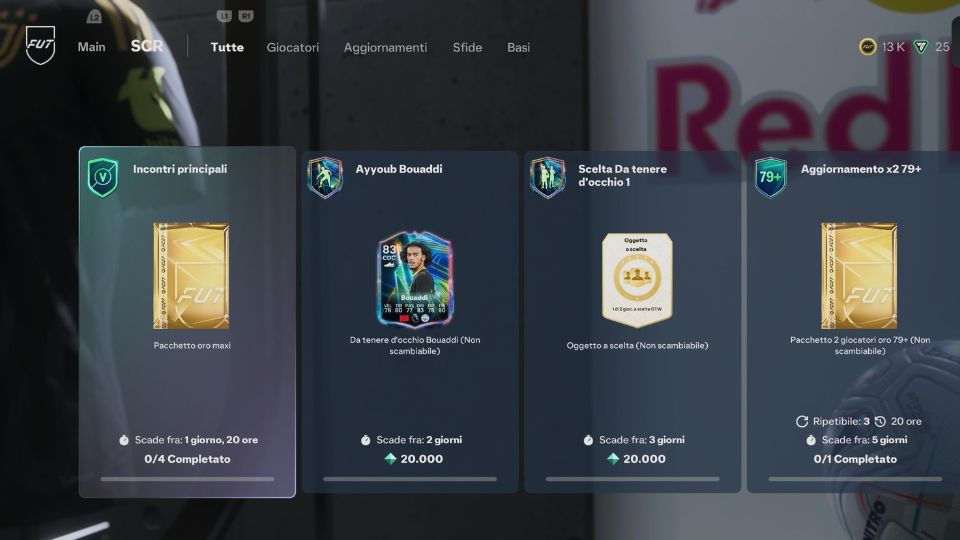Screen dimensions: 960x540
Task: Select the SCR section
Action: click(x=147, y=47)
